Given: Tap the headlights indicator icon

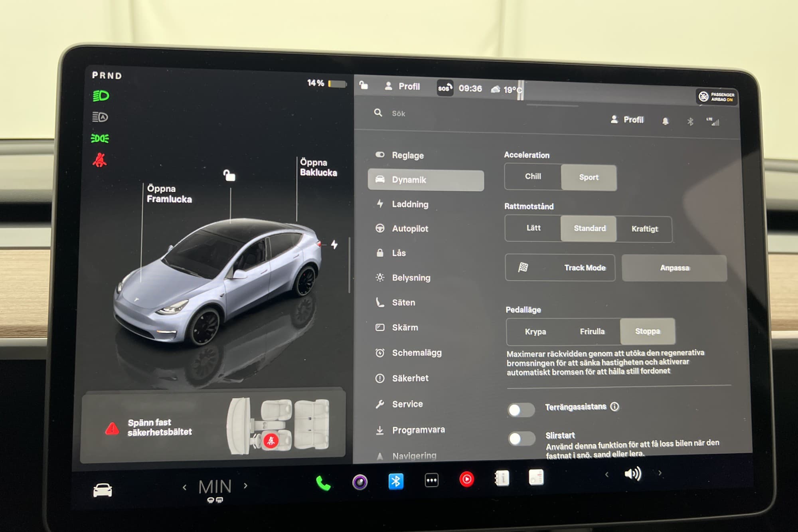Looking at the screenshot, I should pyautogui.click(x=101, y=96).
